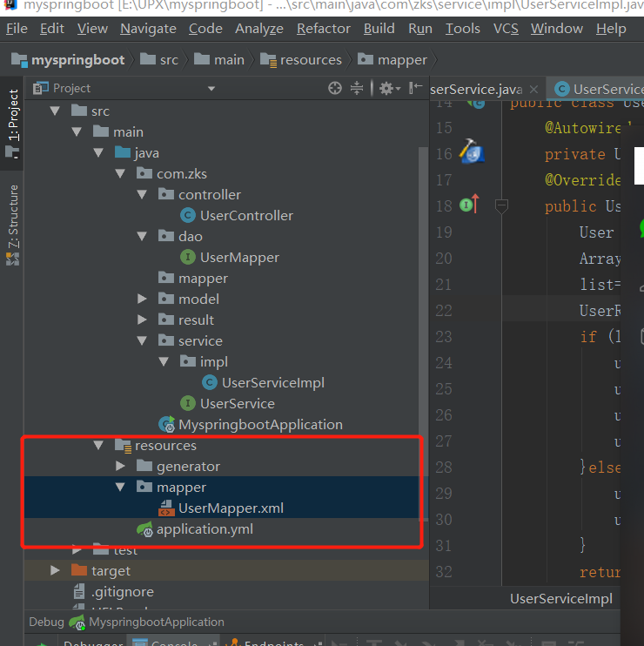Screen dimensions: 644x646
Task: Click the collapse all icon in Project panel
Action: click(357, 88)
